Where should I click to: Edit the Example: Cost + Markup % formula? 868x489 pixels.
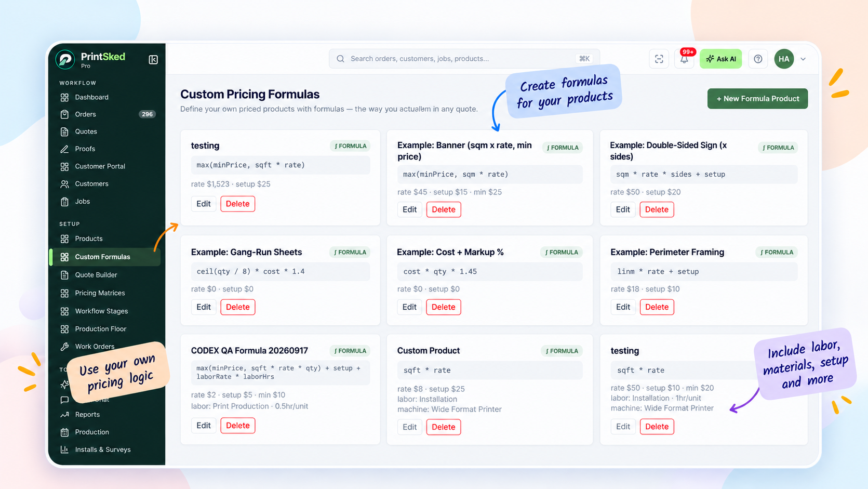[x=409, y=307]
